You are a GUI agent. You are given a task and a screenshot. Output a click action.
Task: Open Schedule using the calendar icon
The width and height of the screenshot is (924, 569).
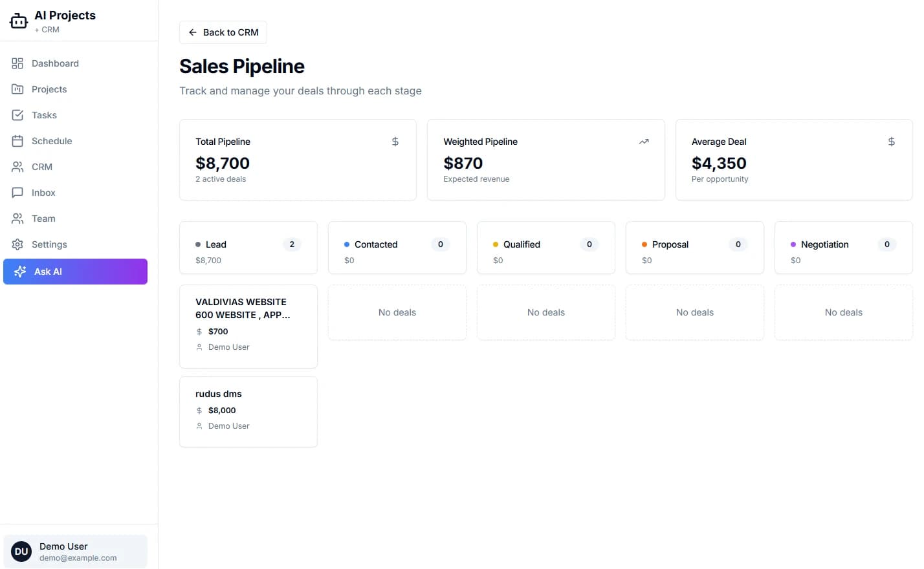[x=18, y=140]
